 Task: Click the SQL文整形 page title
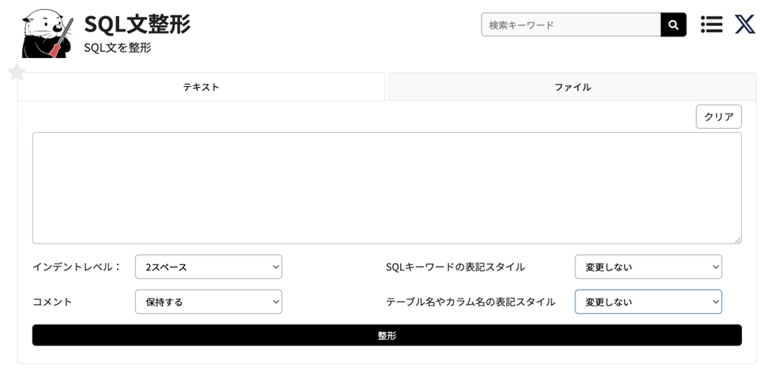point(137,24)
